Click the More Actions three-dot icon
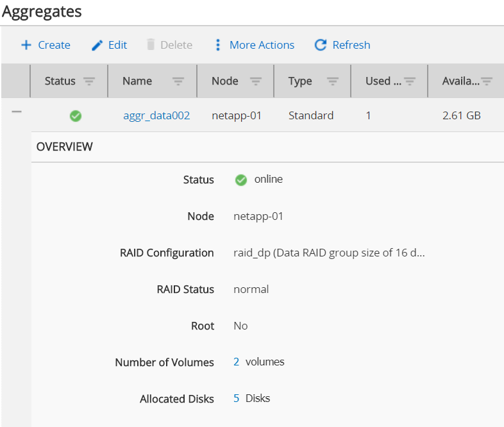504x427 pixels. [218, 45]
